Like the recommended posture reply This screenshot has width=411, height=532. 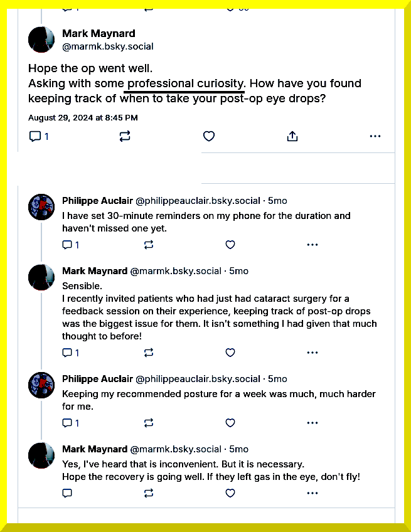(x=230, y=423)
